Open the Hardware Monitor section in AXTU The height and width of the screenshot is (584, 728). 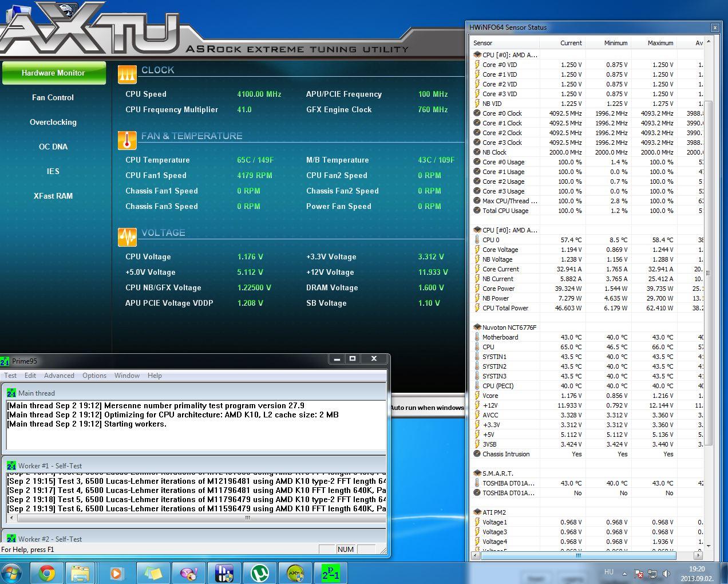click(53, 73)
